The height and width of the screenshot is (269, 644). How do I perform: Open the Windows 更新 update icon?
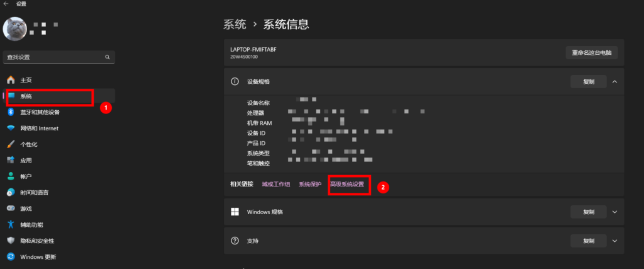(11, 256)
